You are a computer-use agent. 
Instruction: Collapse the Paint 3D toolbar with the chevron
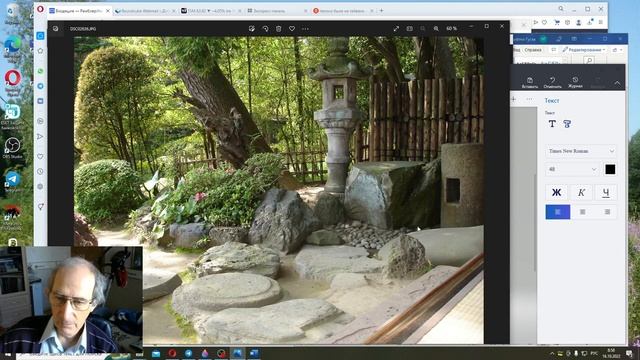coord(617,83)
